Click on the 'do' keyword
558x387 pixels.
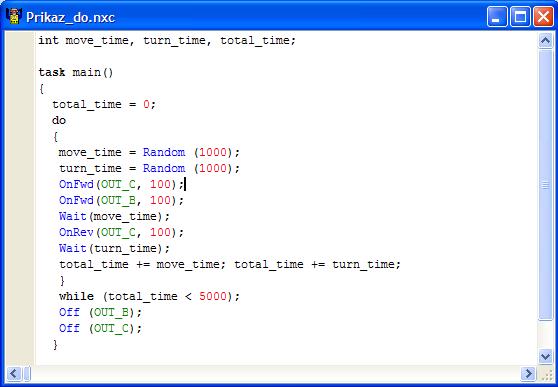(59, 120)
